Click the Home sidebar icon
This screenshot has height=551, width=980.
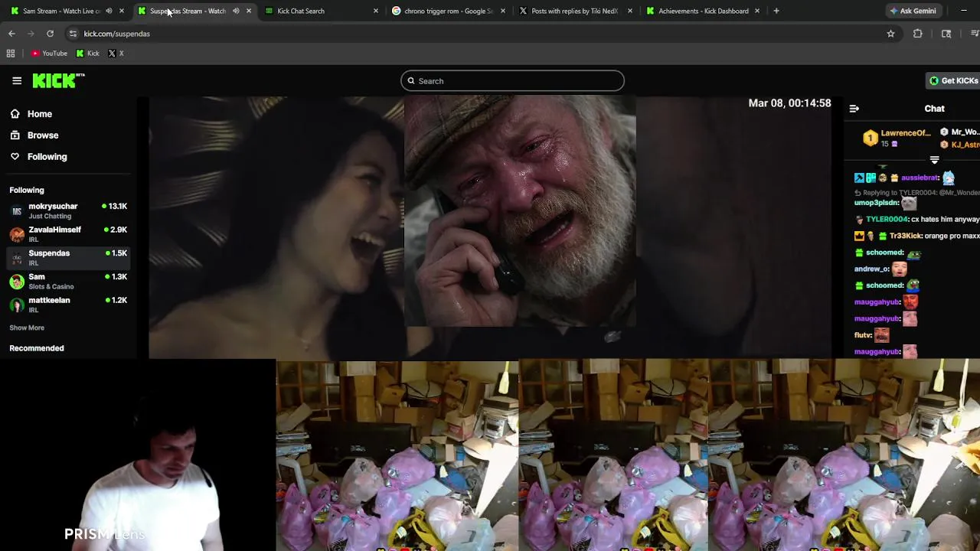(15, 114)
